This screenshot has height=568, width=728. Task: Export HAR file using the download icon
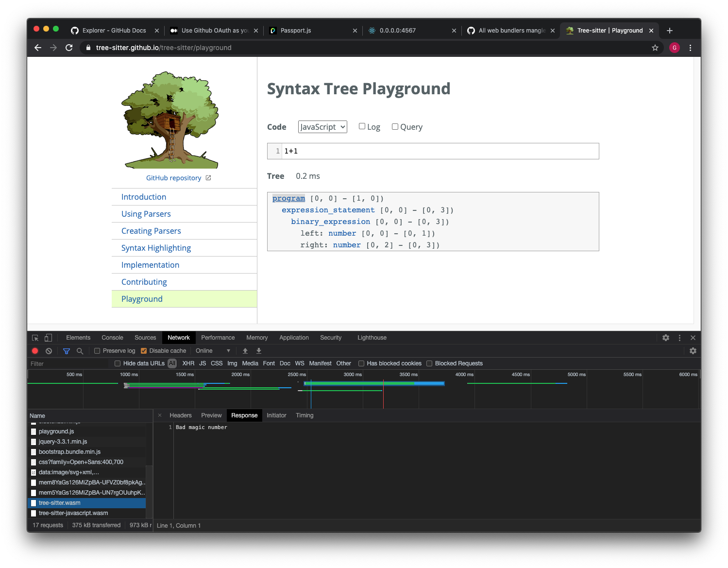pos(258,350)
